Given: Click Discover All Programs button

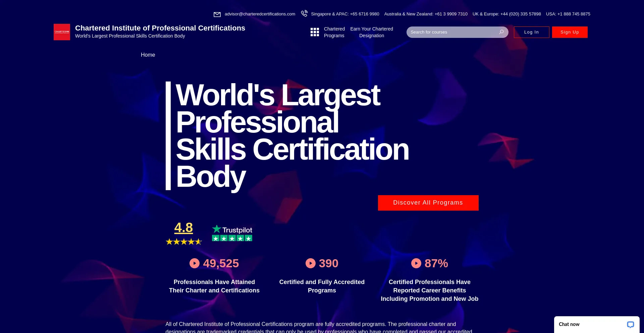Looking at the screenshot, I should click(428, 203).
